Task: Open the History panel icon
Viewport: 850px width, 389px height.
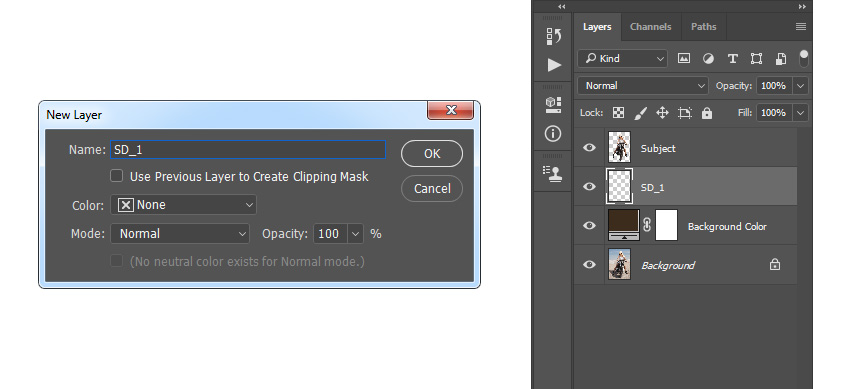Action: [553, 36]
